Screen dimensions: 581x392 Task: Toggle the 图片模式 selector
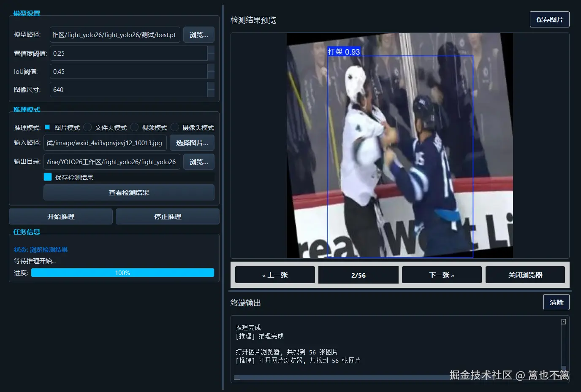click(x=47, y=126)
